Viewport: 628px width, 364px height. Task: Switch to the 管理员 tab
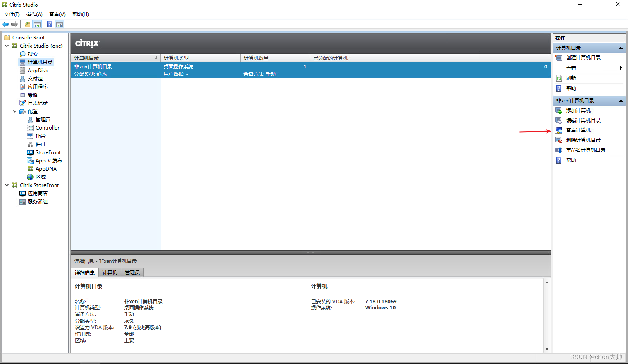(x=132, y=273)
